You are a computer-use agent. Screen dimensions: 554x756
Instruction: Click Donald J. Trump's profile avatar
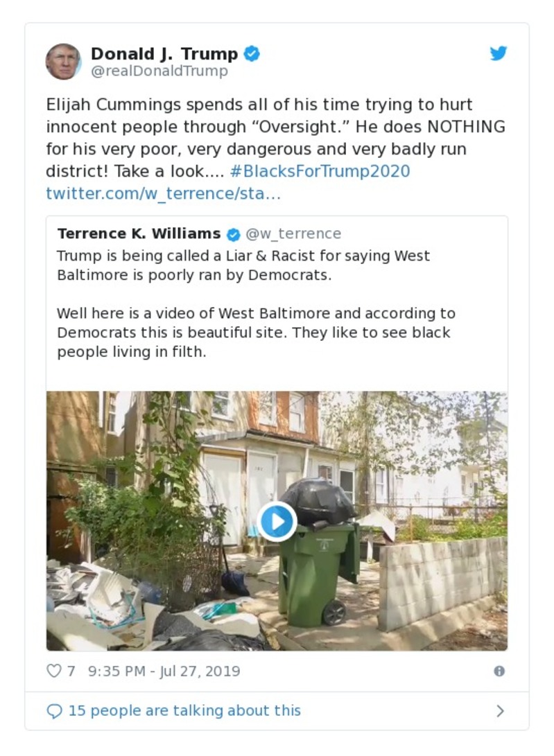point(63,62)
